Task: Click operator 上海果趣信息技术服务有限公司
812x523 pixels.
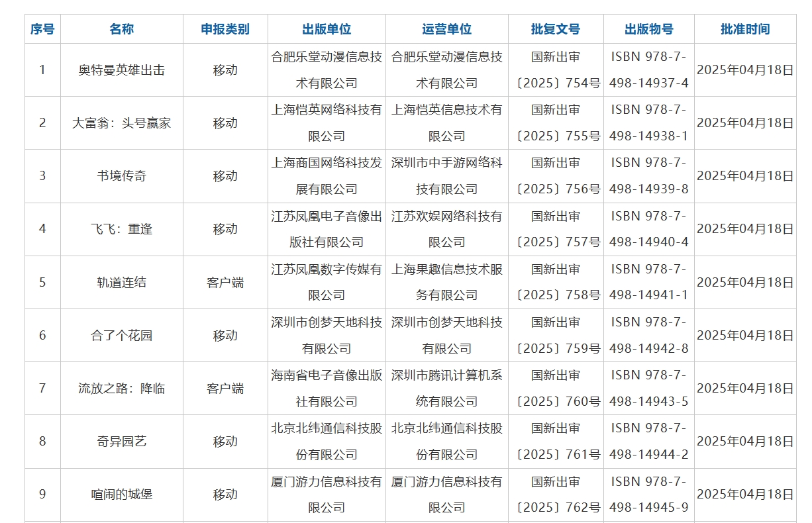Action: coord(447,283)
